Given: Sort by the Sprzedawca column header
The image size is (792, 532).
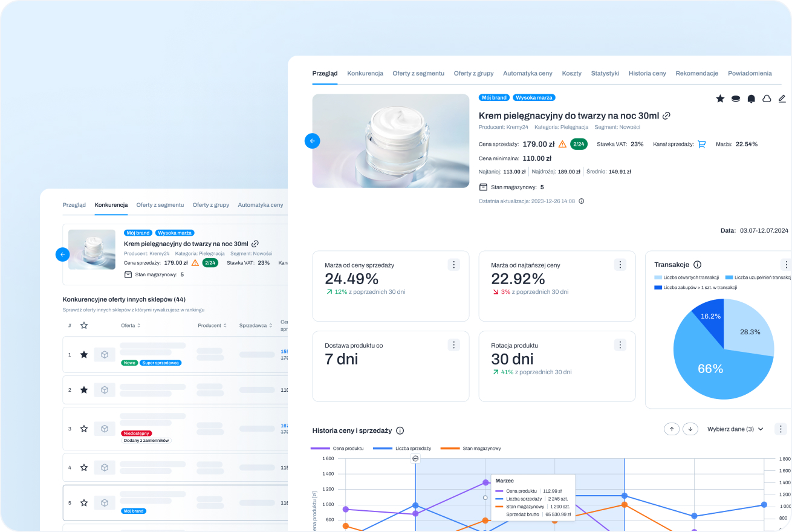Looking at the screenshot, I should 255,325.
